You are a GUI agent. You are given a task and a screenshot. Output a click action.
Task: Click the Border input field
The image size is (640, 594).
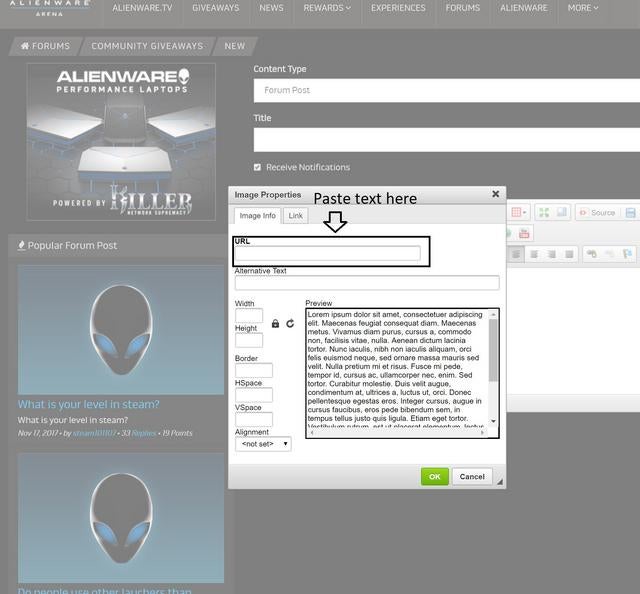pos(254,370)
